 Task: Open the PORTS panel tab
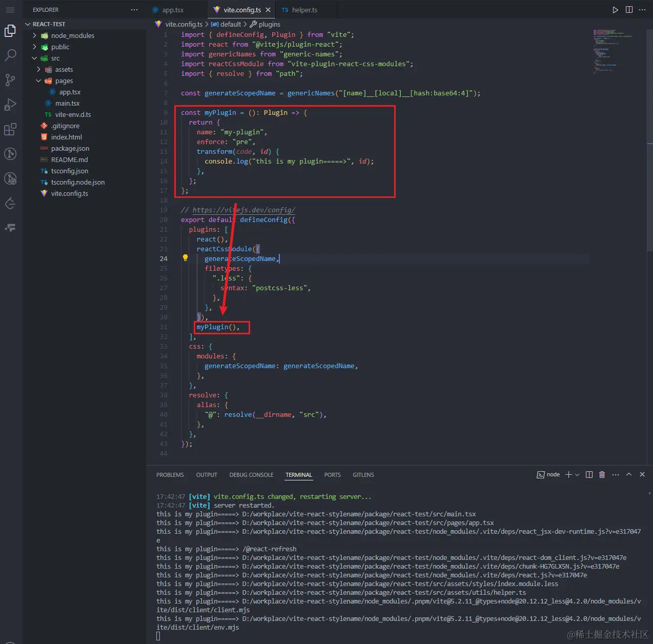(332, 475)
